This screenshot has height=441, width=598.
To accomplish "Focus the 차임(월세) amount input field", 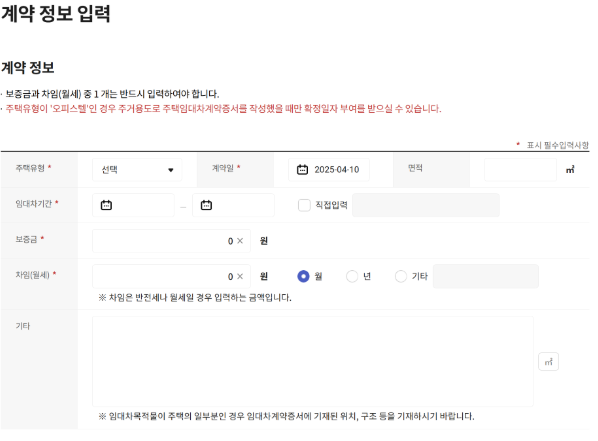I will coord(171,276).
